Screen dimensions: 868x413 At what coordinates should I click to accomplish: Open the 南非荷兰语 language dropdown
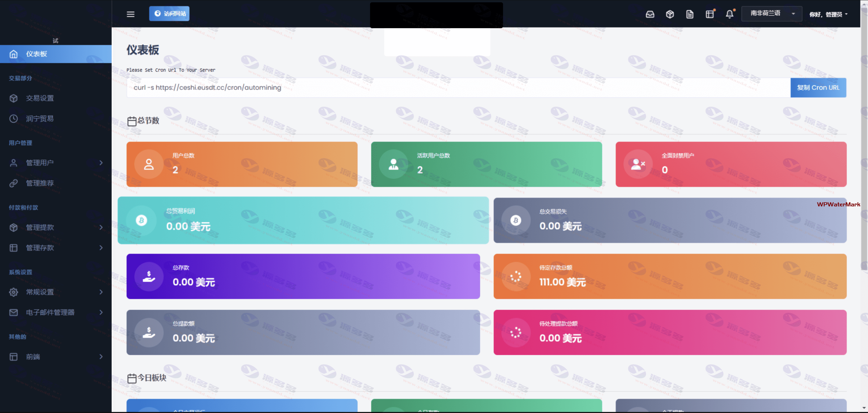(x=771, y=14)
